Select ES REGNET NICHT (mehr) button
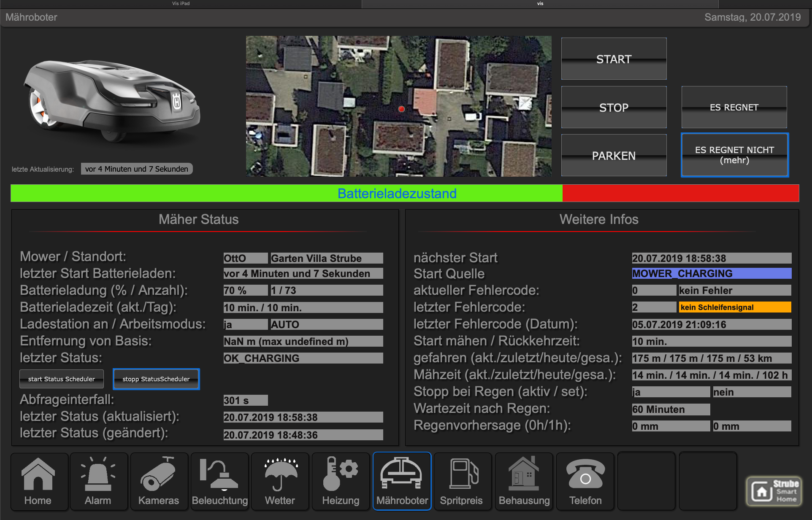 click(734, 155)
